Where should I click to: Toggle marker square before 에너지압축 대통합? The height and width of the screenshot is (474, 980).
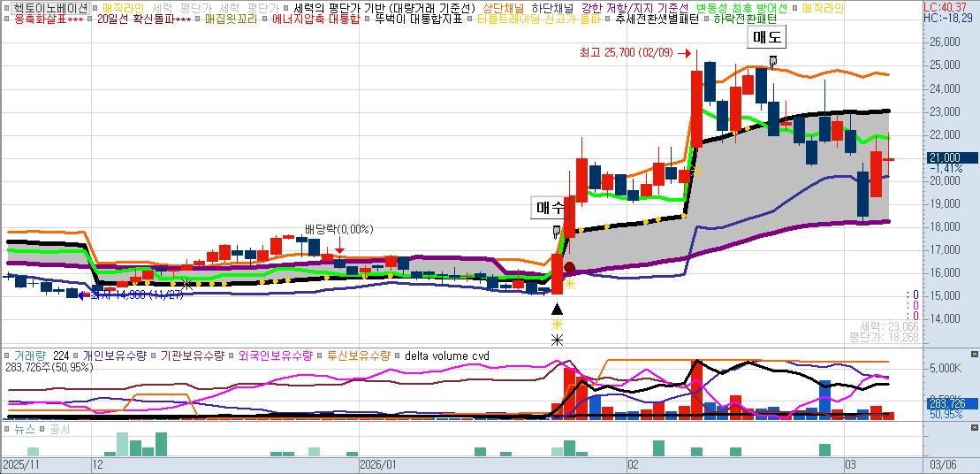point(266,19)
